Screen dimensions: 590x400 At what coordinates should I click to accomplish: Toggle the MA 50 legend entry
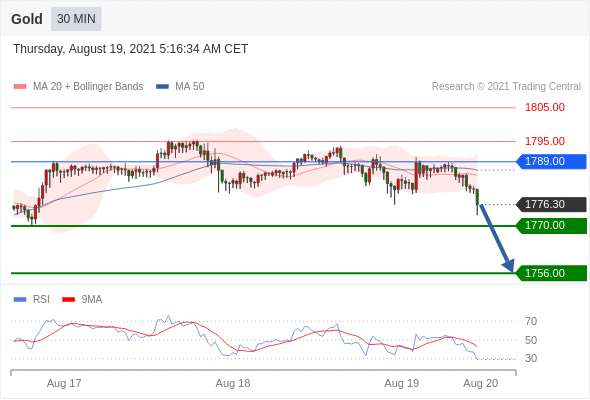[x=180, y=87]
